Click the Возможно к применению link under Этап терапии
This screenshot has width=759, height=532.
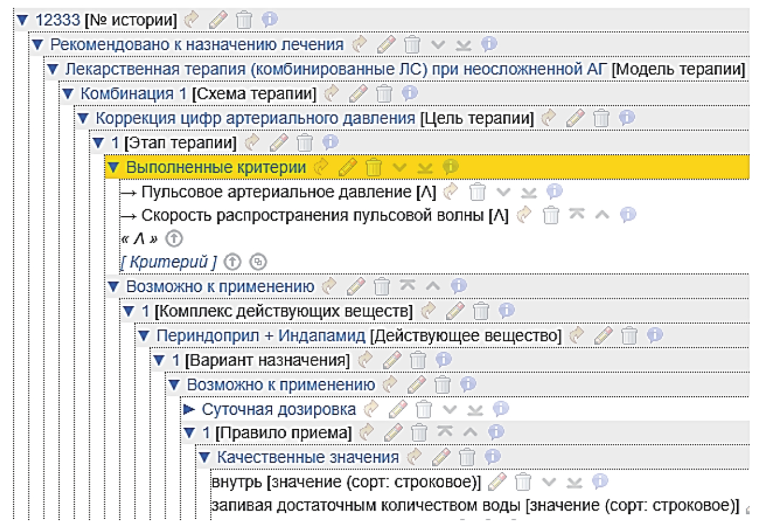coord(220,286)
